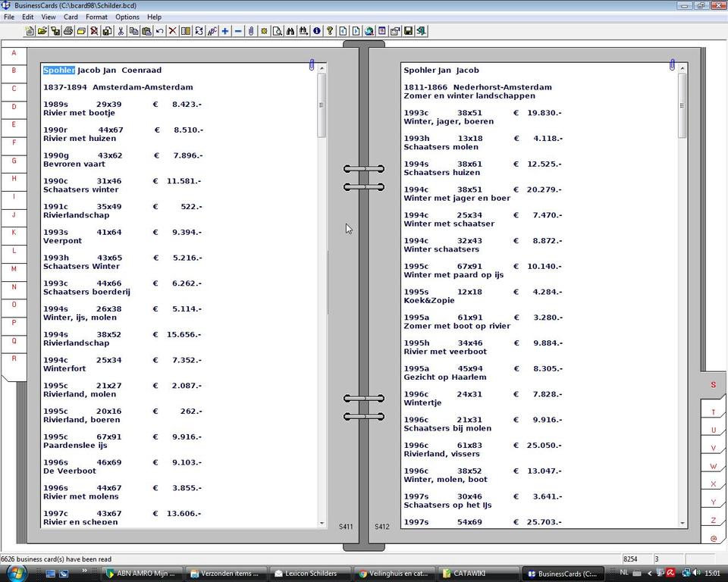This screenshot has height=582, width=728.
Task: Open the Format menu
Action: coord(96,17)
